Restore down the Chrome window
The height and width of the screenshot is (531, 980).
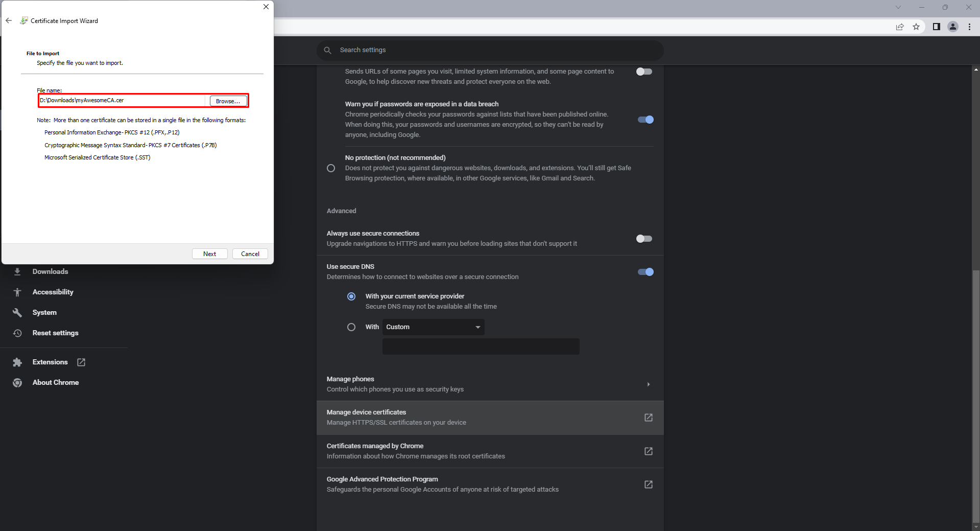(x=945, y=7)
